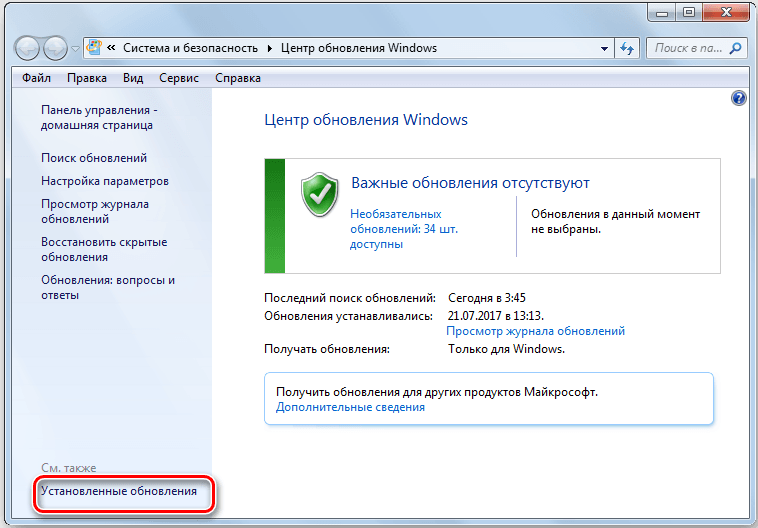Open address bar history dropdown arrow
Image resolution: width=758 pixels, height=528 pixels.
tap(604, 48)
